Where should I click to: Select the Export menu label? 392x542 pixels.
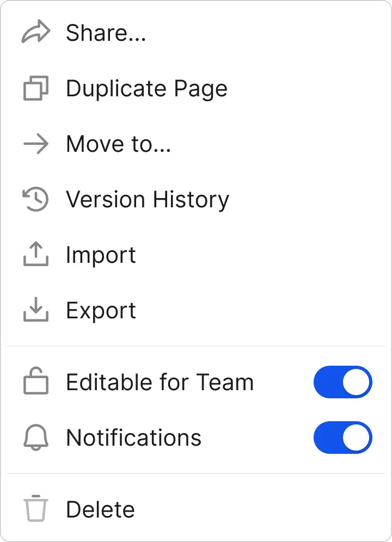click(101, 311)
